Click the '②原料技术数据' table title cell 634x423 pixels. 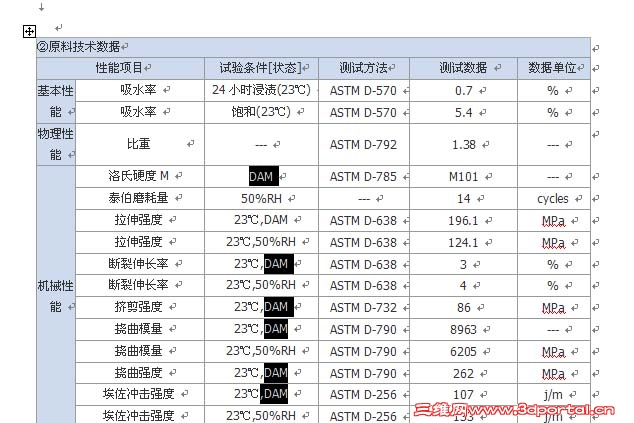pos(313,47)
